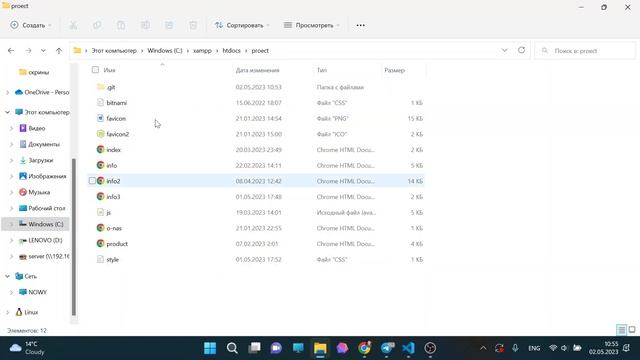Select the info3 file name
The height and width of the screenshot is (360, 640).
113,197
